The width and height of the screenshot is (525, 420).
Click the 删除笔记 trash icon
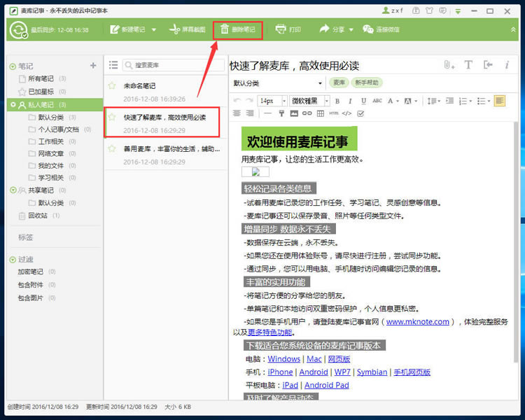(224, 29)
